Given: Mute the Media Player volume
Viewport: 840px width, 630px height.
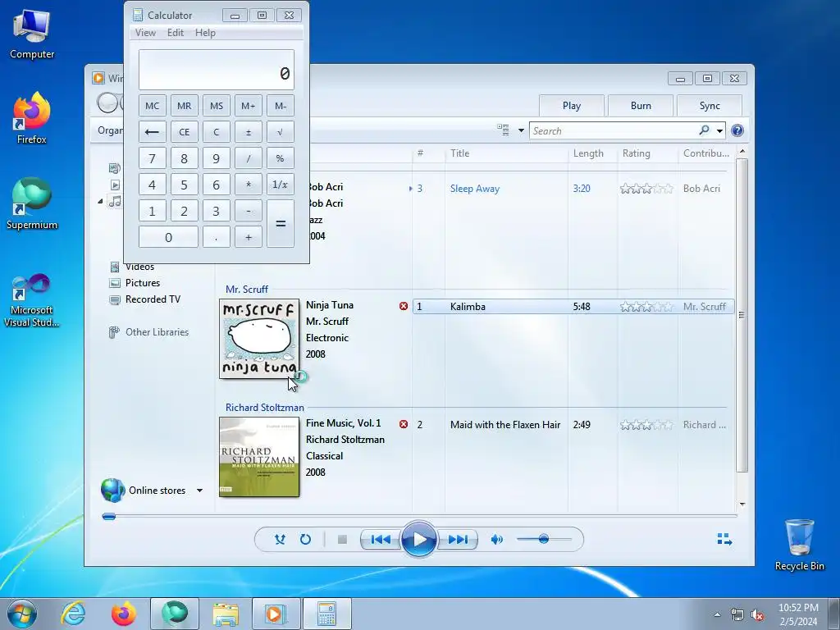Looking at the screenshot, I should pyautogui.click(x=496, y=540).
